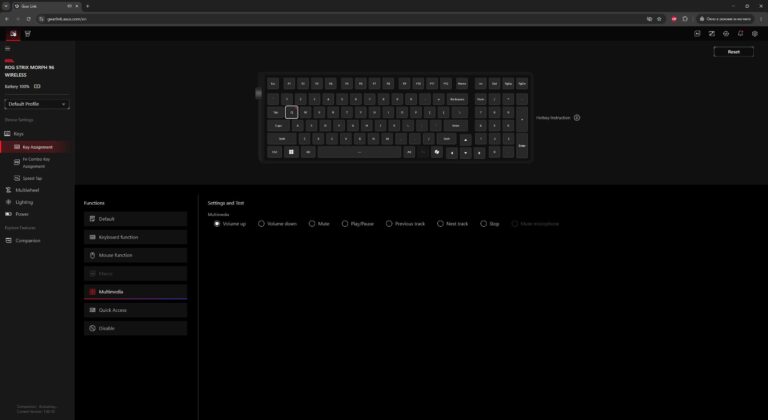Select the Esc key on keyboard
The height and width of the screenshot is (420, 768).
[x=273, y=84]
